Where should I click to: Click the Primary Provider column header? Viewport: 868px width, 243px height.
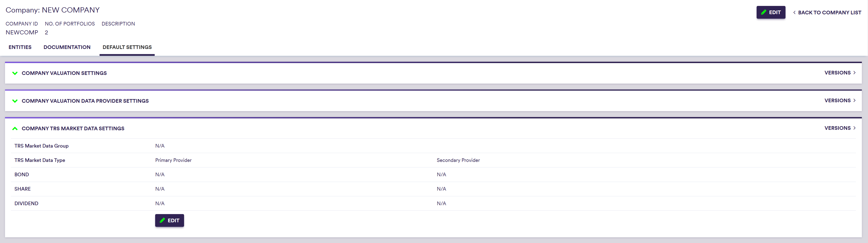(x=173, y=160)
